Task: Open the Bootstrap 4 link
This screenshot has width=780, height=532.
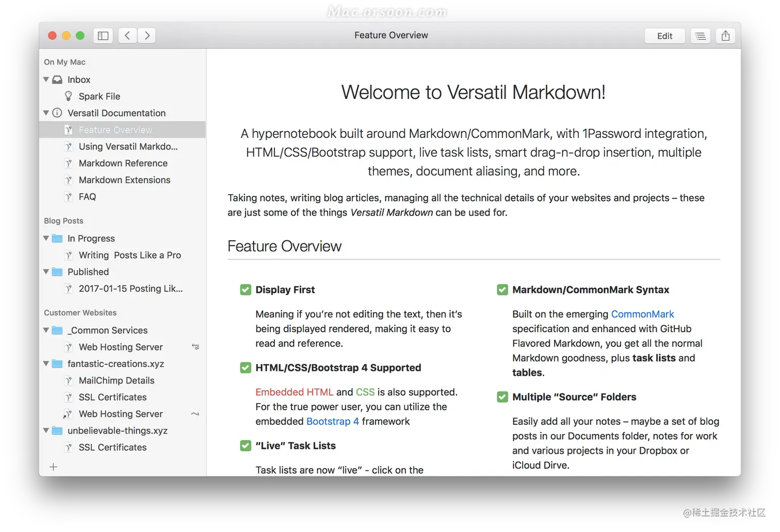Action: pos(333,421)
